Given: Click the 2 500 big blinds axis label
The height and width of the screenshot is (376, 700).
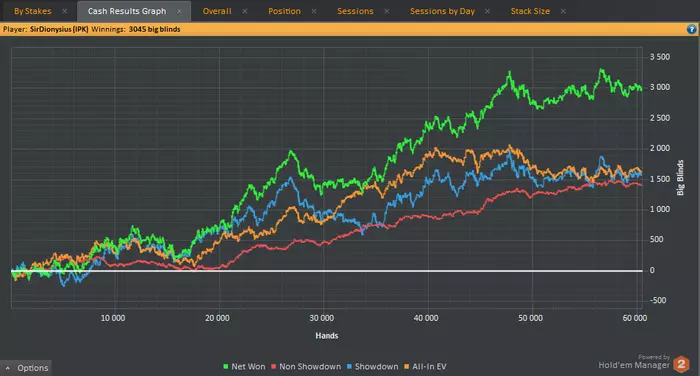Looking at the screenshot, I should tap(660, 118).
